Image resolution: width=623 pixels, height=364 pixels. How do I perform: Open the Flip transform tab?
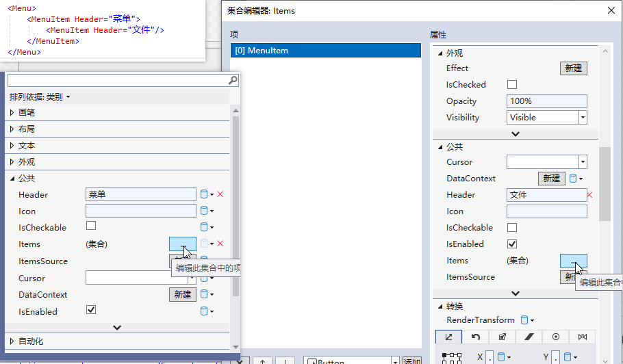(x=582, y=337)
